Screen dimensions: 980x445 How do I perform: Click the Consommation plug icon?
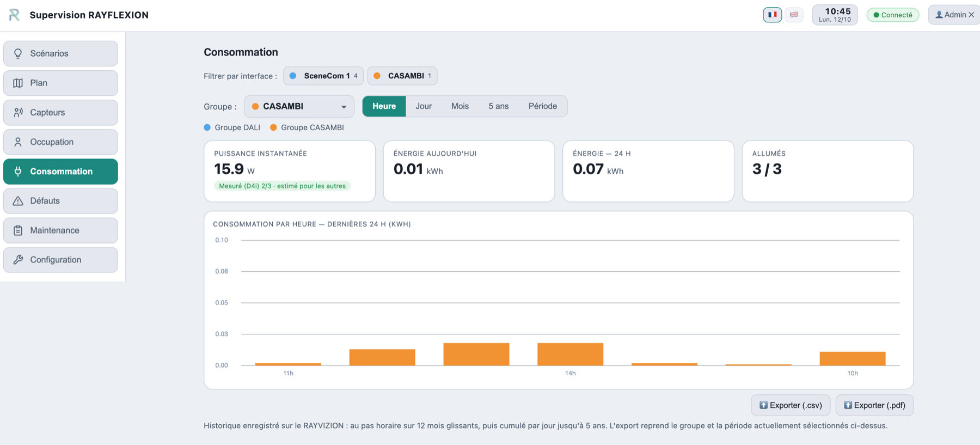[18, 171]
